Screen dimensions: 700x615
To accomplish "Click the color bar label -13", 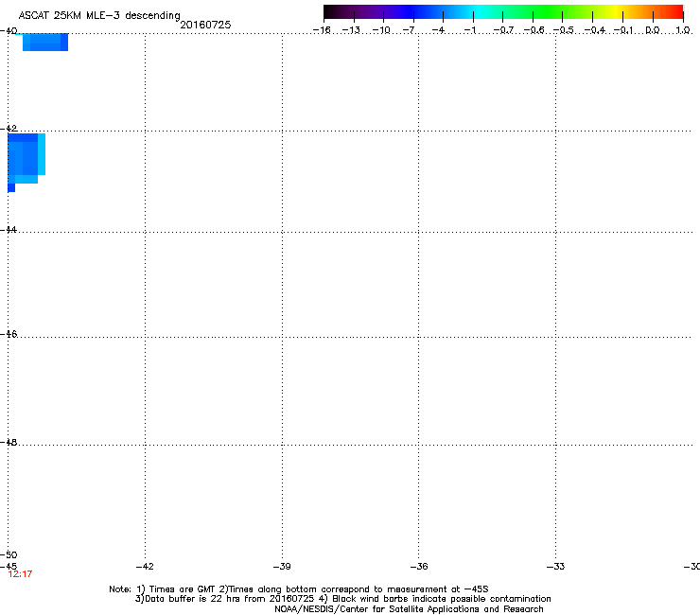I will (x=351, y=30).
